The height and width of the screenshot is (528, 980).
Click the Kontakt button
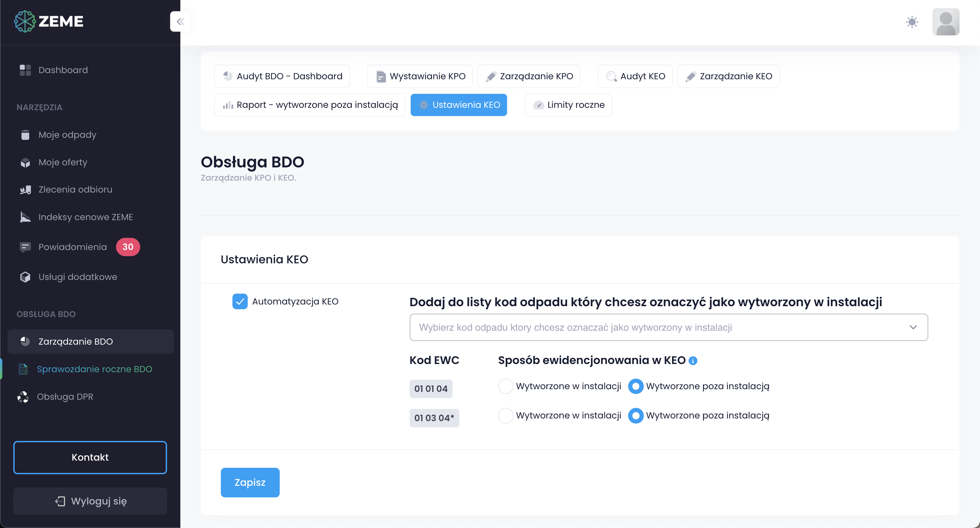tap(90, 457)
